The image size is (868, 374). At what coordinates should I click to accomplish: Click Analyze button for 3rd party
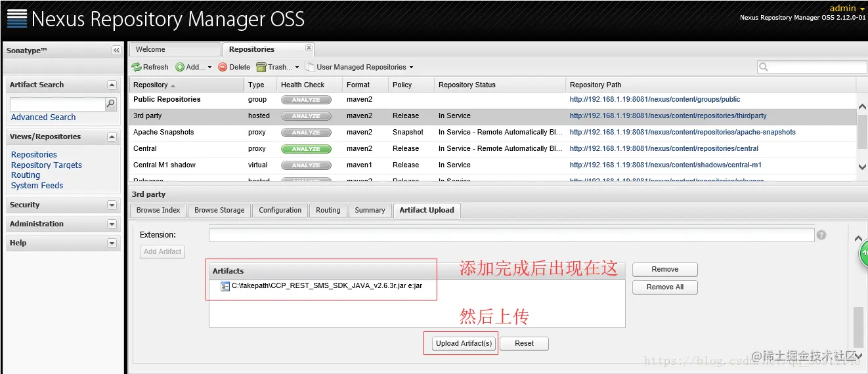[x=306, y=116]
